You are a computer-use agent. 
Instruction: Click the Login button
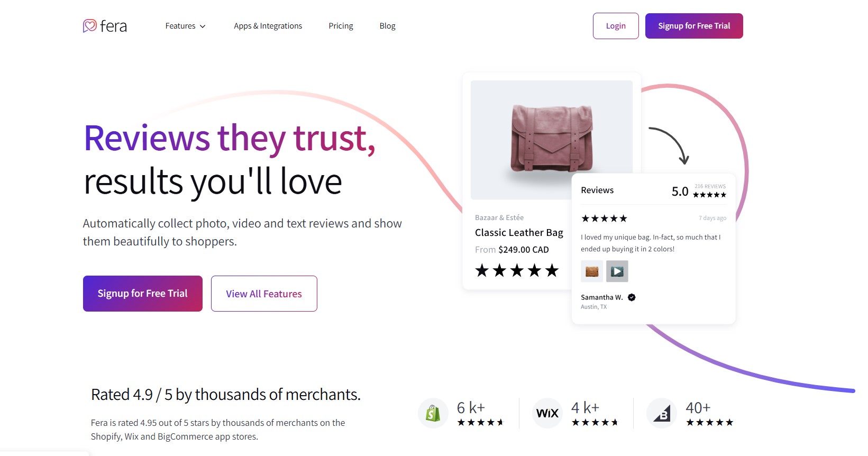point(616,26)
